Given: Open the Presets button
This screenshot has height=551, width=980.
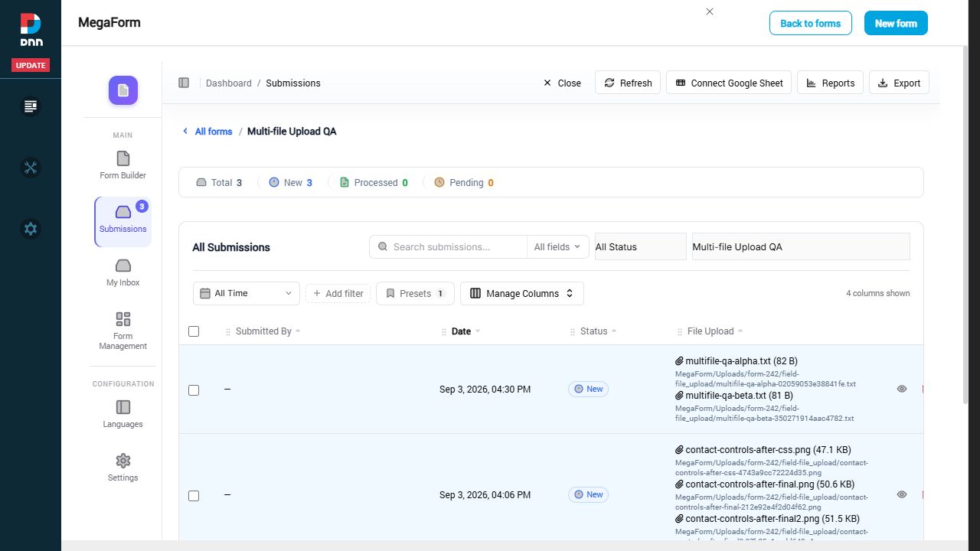Looking at the screenshot, I should (x=415, y=293).
